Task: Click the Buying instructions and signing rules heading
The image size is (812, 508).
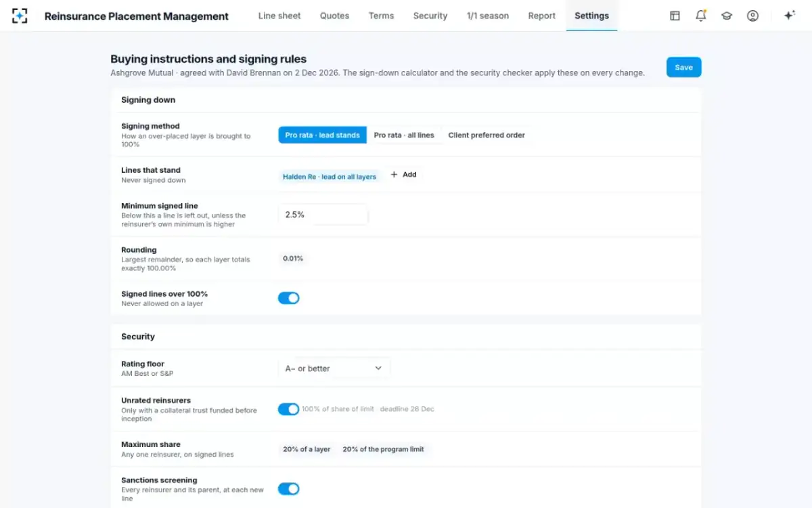Action: click(208, 60)
